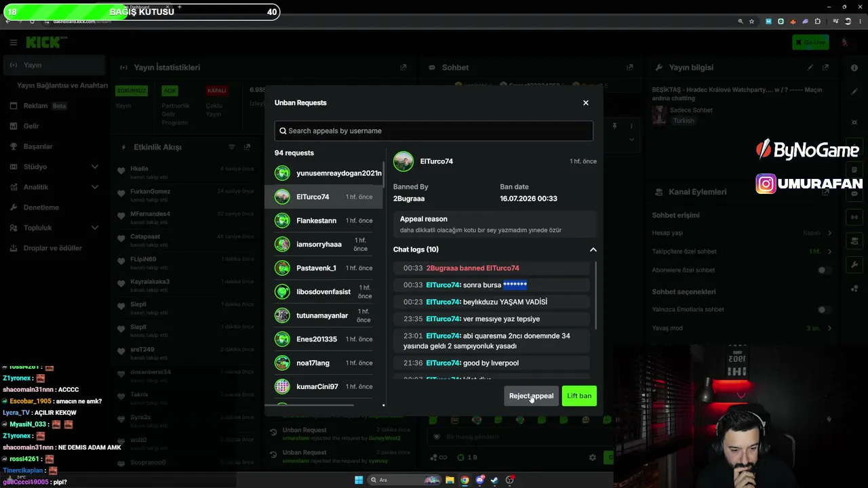
Task: Open Steam from the taskbar
Action: (x=494, y=480)
